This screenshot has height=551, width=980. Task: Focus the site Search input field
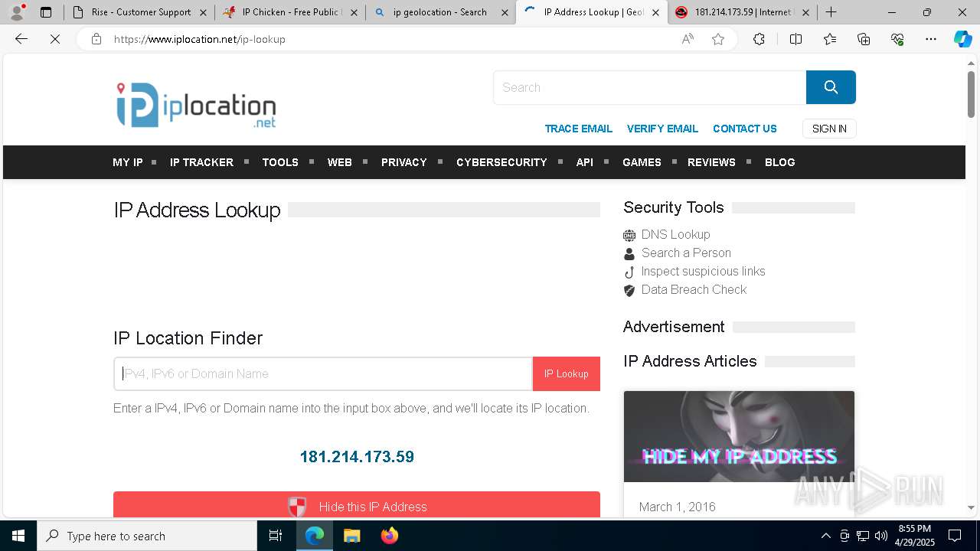click(650, 87)
